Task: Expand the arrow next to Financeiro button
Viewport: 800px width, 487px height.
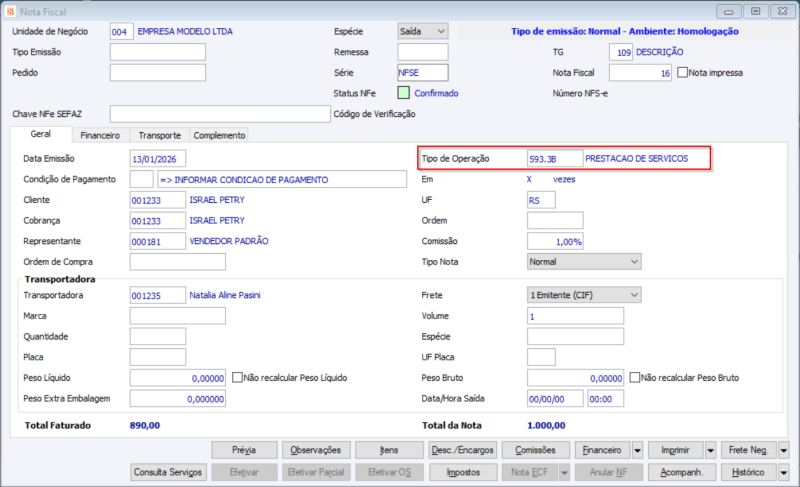Action: click(637, 450)
